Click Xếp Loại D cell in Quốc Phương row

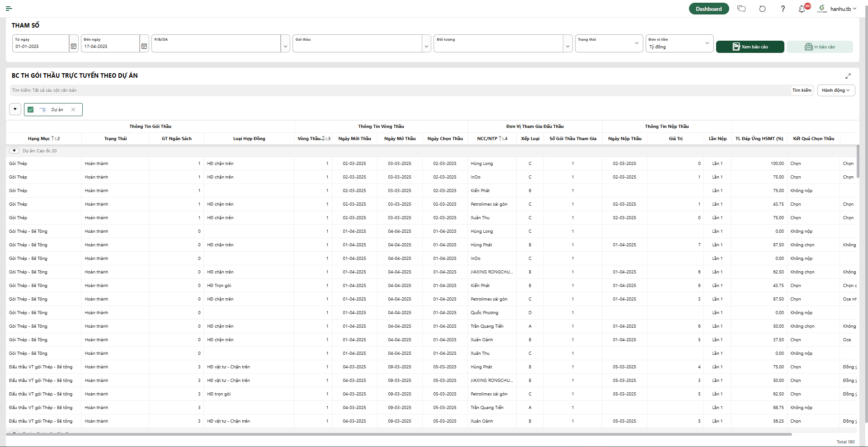[530, 313]
